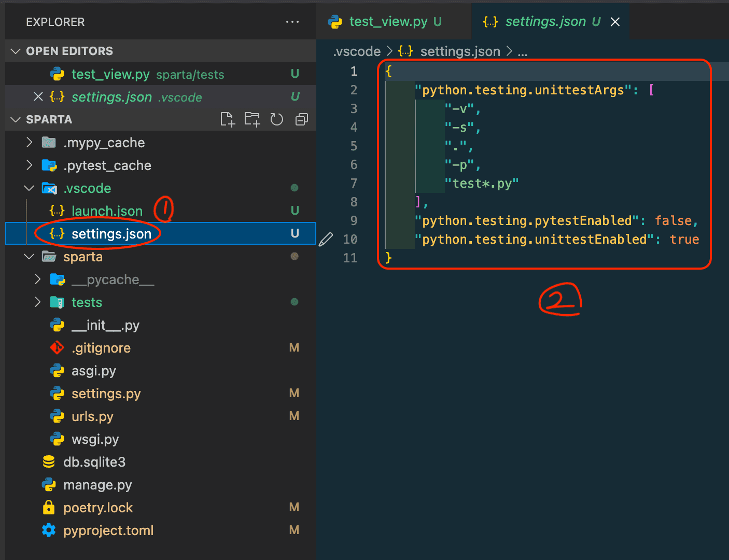Image resolution: width=729 pixels, height=560 pixels.
Task: Open launch.json from the .vscode folder
Action: [107, 211]
